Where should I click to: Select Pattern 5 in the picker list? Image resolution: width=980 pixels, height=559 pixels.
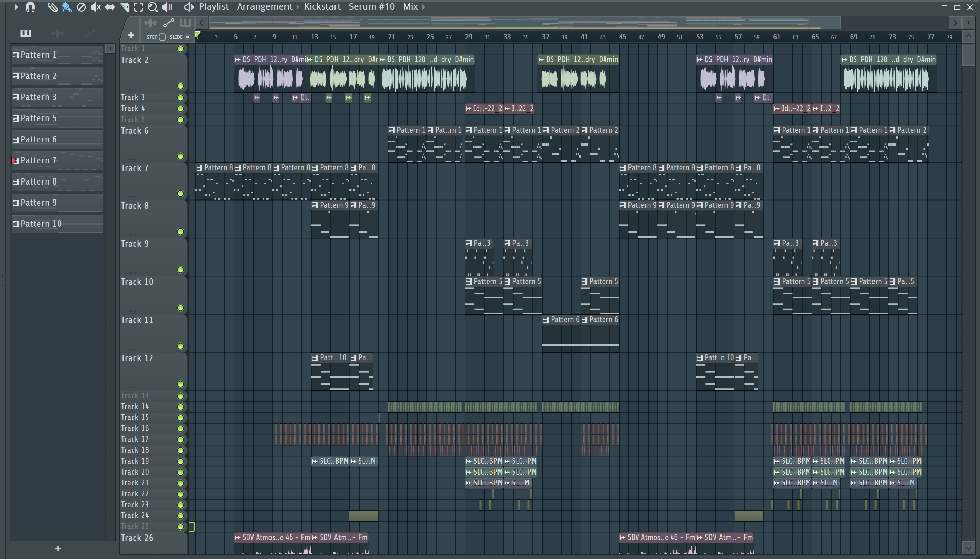[x=58, y=118]
